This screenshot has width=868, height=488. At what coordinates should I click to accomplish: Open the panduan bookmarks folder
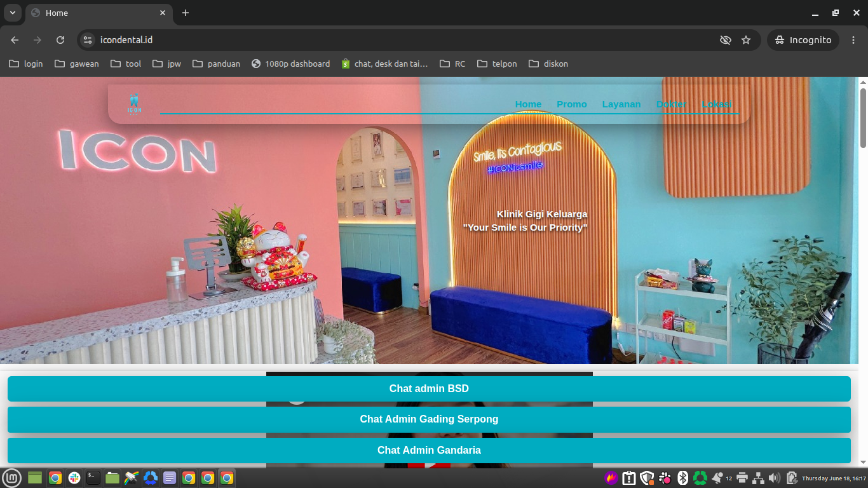click(x=217, y=64)
